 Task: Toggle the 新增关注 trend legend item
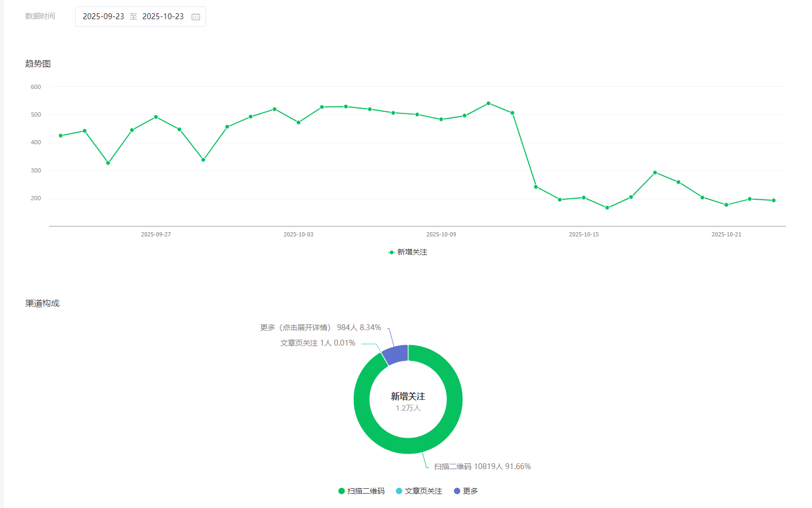(x=408, y=252)
